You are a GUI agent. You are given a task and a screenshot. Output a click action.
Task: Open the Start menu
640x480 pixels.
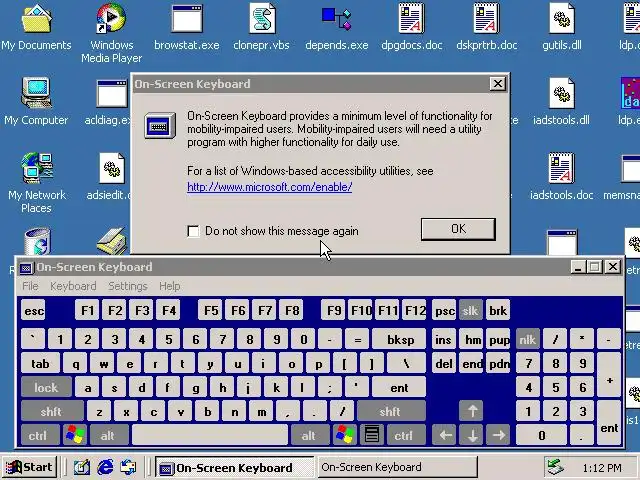(x=29, y=467)
